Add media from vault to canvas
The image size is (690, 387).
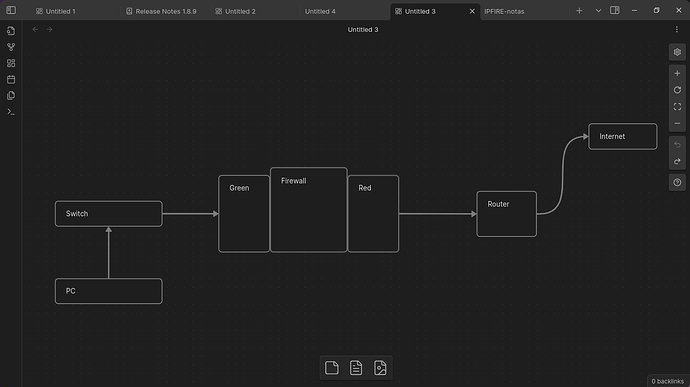click(x=380, y=368)
